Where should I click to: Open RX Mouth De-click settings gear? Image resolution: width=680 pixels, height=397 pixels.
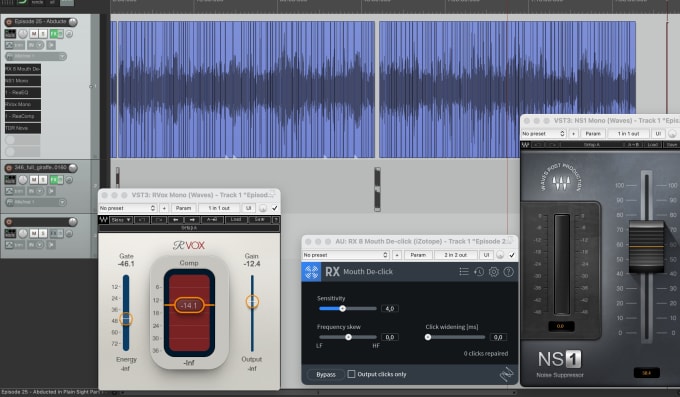(494, 272)
